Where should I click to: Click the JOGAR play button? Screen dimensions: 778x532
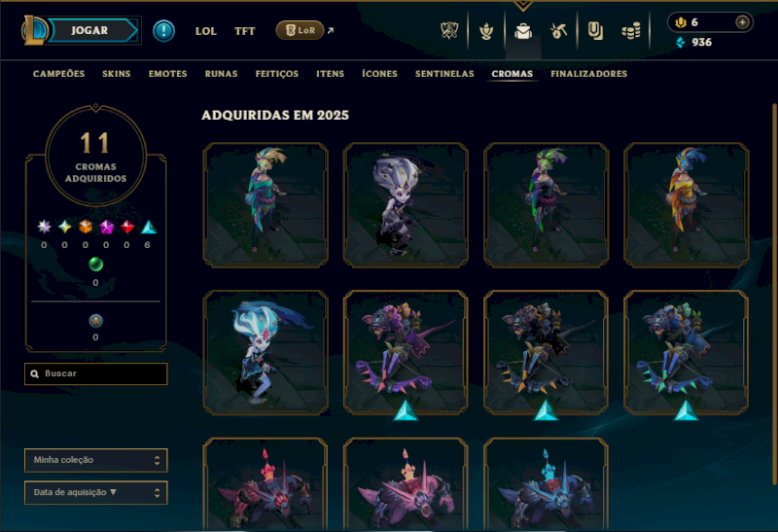pyautogui.click(x=90, y=30)
